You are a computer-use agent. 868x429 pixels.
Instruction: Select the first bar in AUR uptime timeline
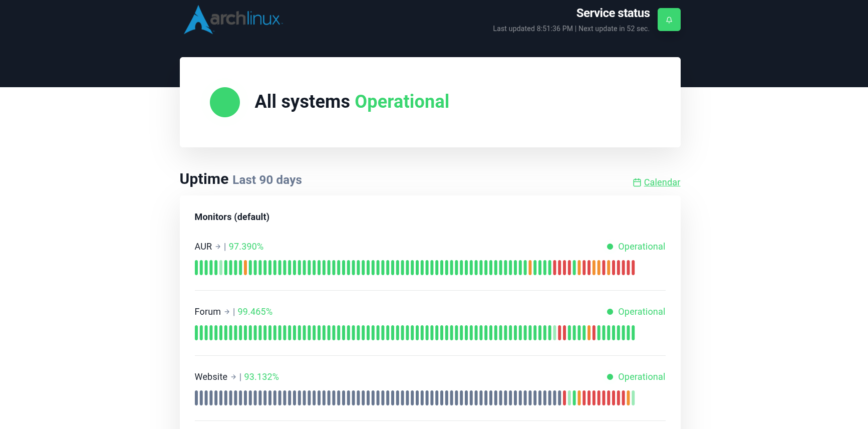(196, 268)
